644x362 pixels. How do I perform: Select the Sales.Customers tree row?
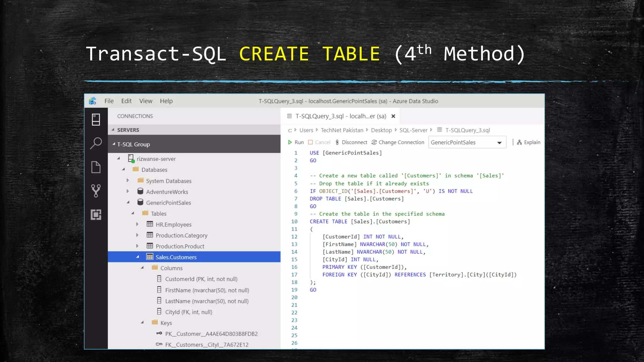194,257
